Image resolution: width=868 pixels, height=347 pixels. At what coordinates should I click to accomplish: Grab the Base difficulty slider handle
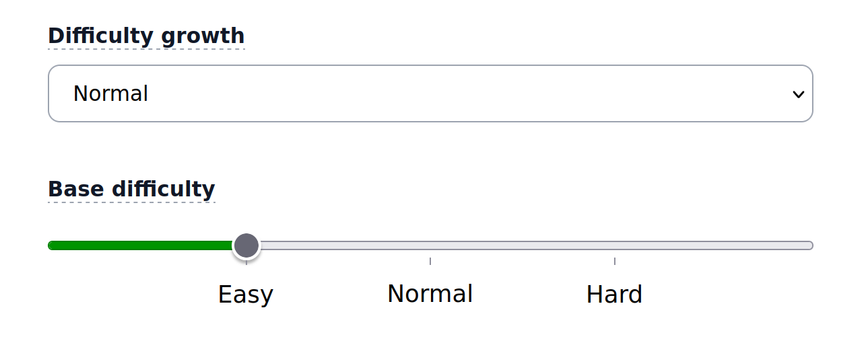pyautogui.click(x=246, y=245)
